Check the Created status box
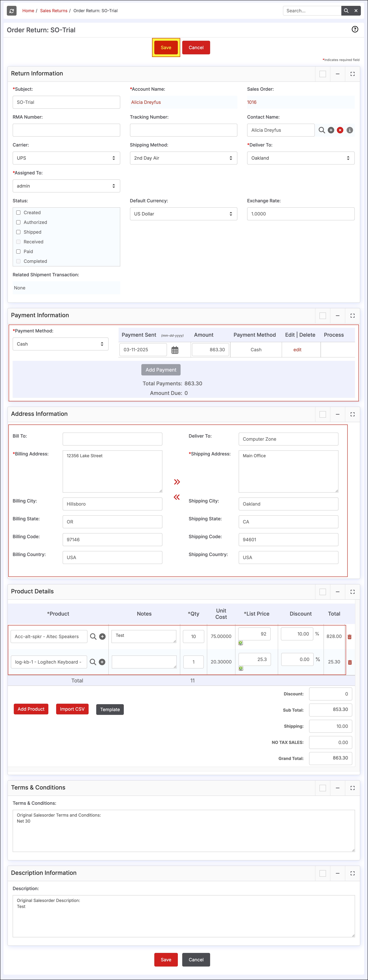 [18, 213]
